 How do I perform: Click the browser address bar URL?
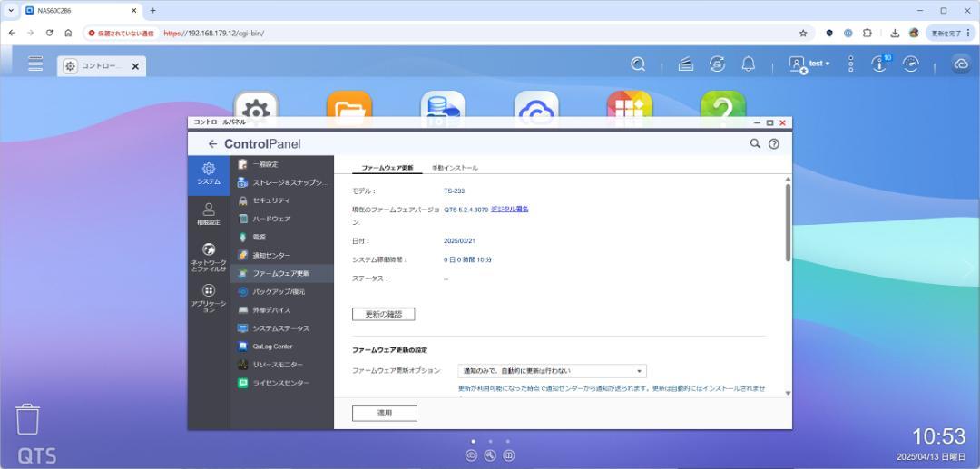[214, 33]
